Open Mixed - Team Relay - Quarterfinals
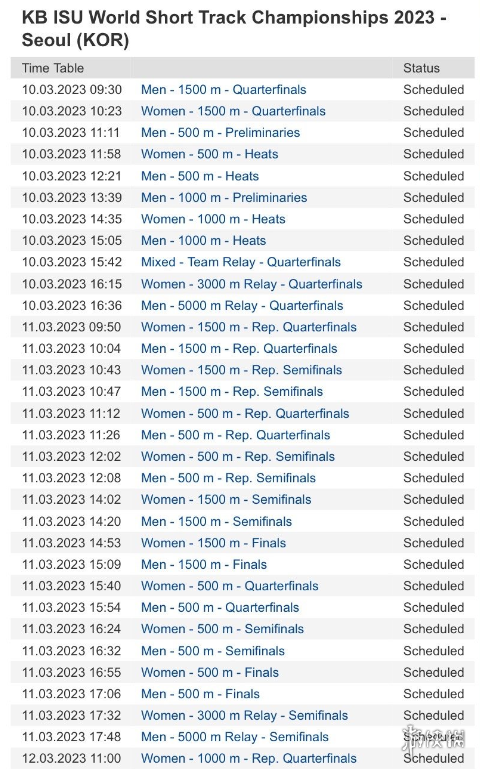 pos(241,262)
